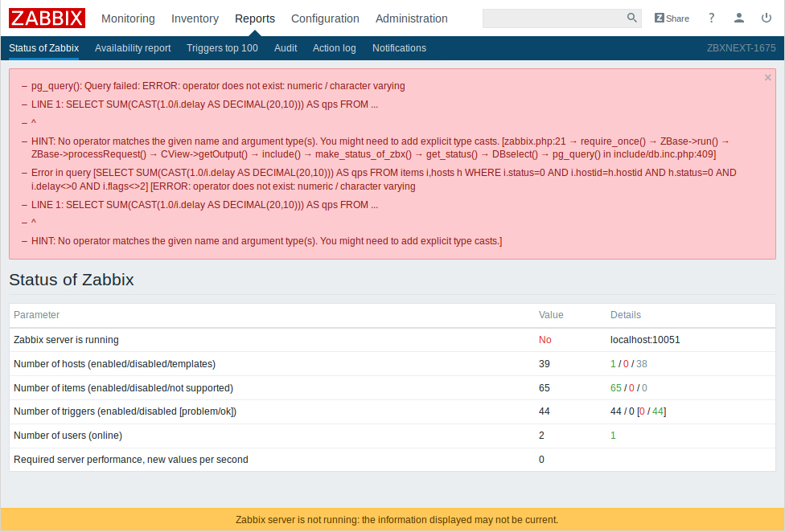Select Number of hosts parameter text
785x532 pixels.
pos(115,364)
